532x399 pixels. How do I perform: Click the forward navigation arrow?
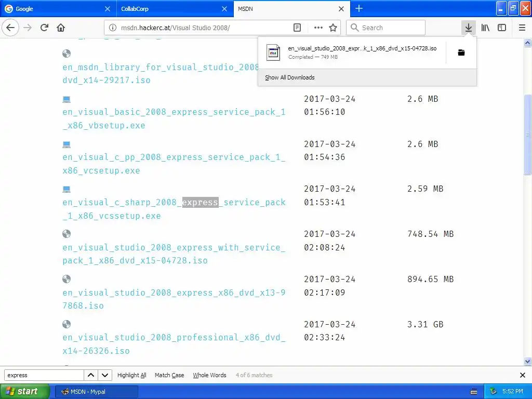(28, 28)
